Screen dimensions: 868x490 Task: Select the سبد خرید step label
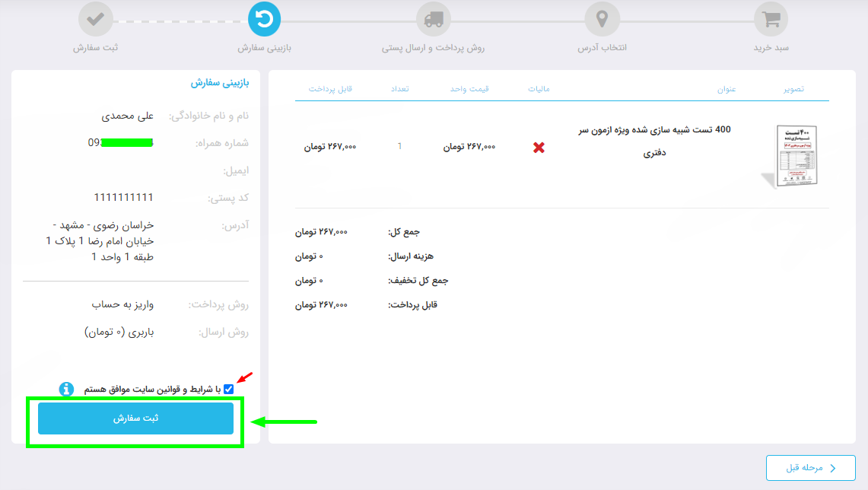point(771,47)
